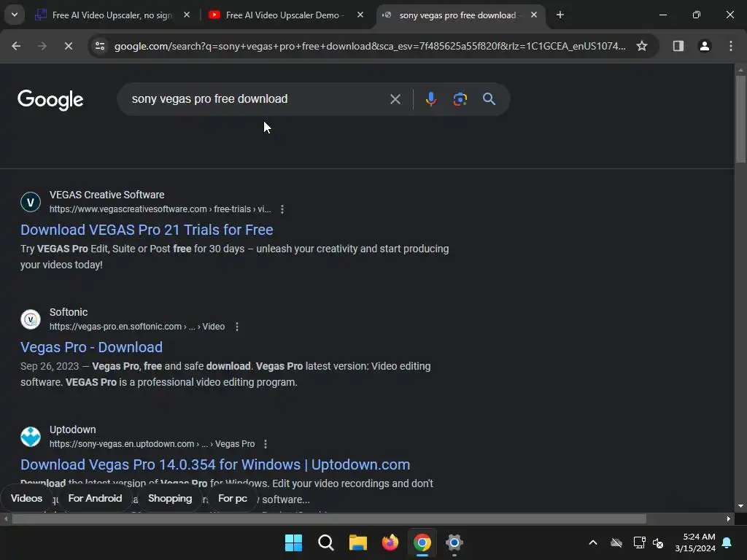Clear the Google search box text

click(395, 99)
